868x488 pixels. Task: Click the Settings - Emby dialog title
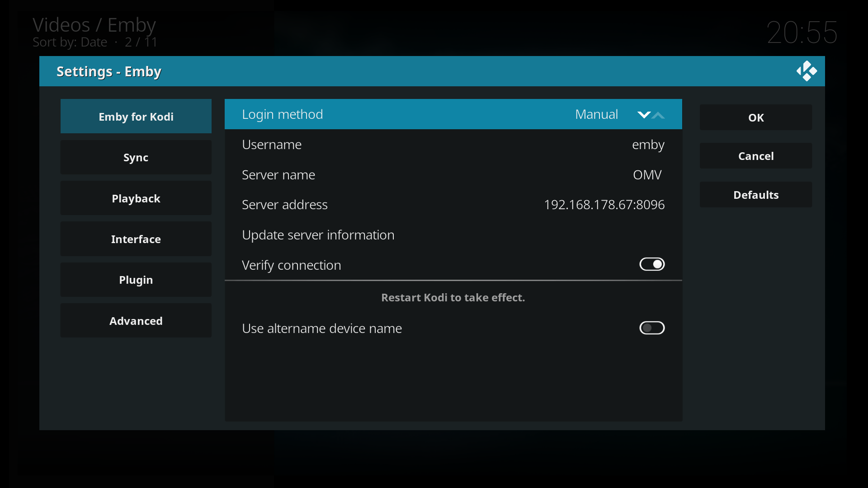point(109,71)
